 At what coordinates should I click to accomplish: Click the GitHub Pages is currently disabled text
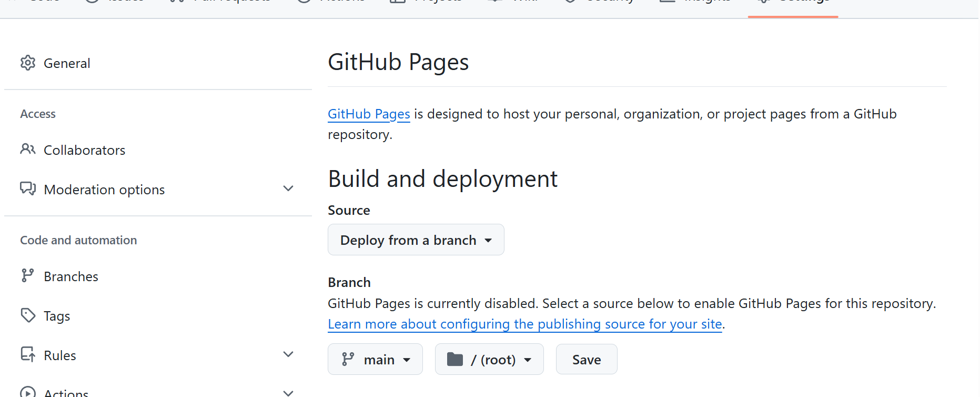[632, 303]
